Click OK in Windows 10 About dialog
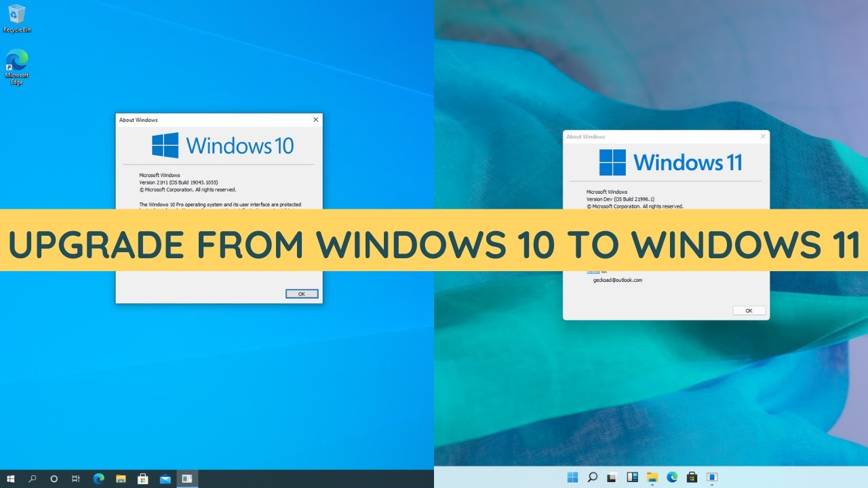Image resolution: width=868 pixels, height=488 pixels. coord(302,293)
